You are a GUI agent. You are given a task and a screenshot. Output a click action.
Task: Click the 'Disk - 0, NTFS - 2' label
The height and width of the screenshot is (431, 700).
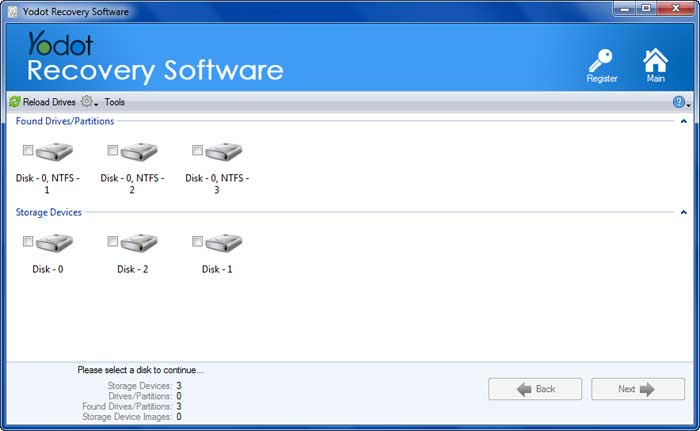point(132,184)
